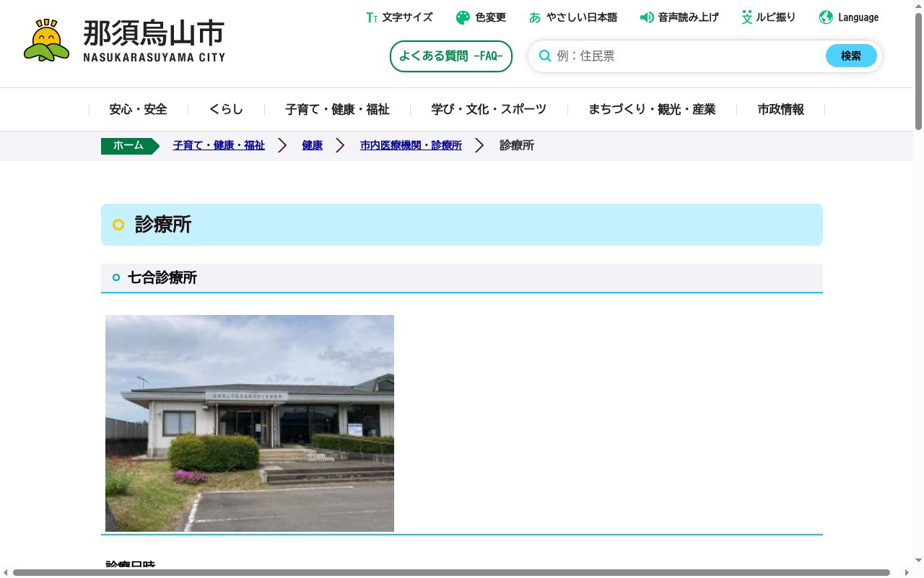Viewport: 924px width, 578px height.
Task: Click the 音声読み上げ speaker icon
Action: coord(647,17)
